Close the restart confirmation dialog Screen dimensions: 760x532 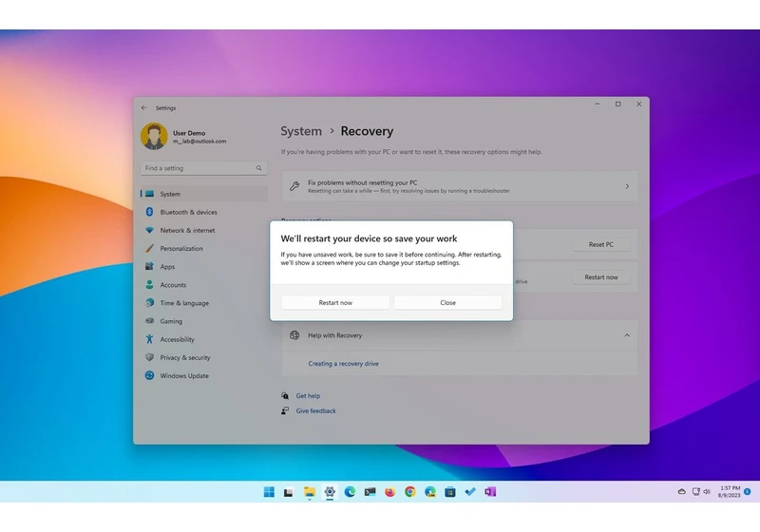pos(447,302)
